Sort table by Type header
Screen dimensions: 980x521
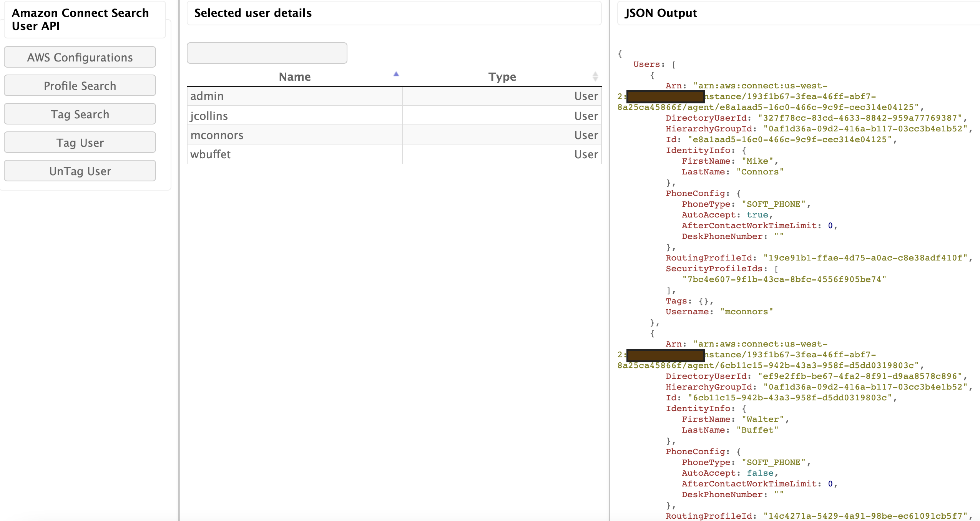pyautogui.click(x=502, y=77)
